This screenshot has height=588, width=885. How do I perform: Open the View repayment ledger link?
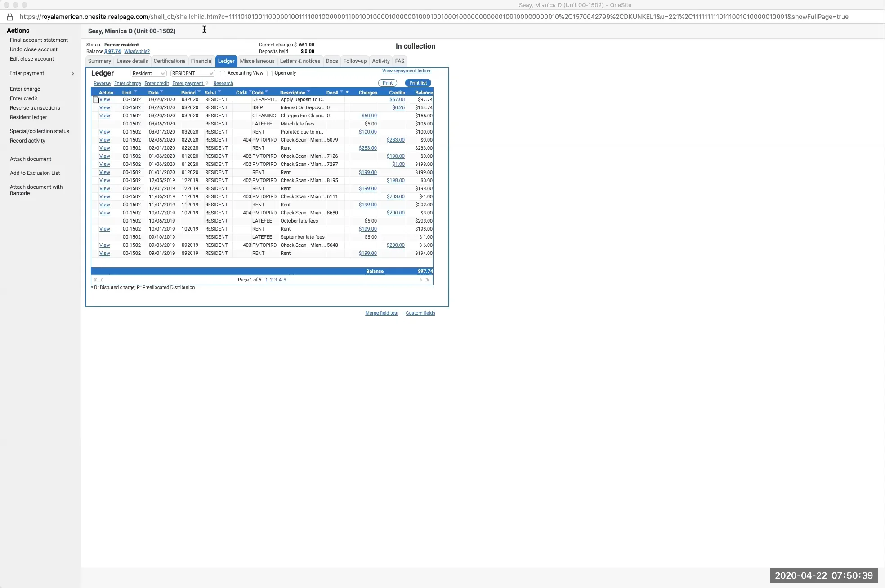(406, 71)
